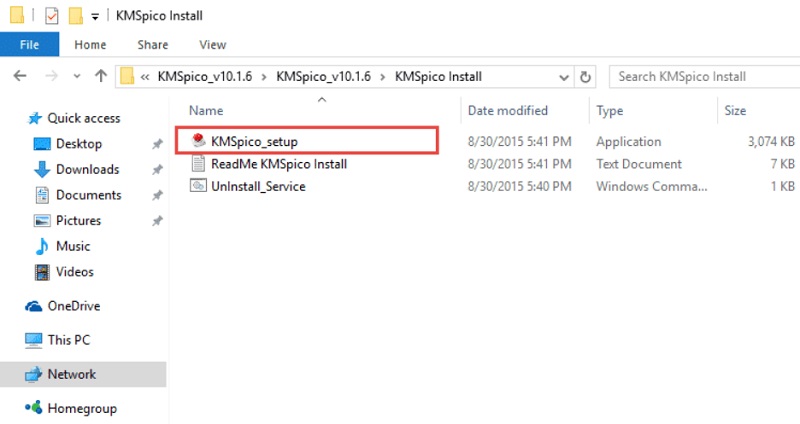The image size is (800, 424).
Task: Click the first KMSpico_v10.1.6 breadcrumb
Action: pos(205,77)
